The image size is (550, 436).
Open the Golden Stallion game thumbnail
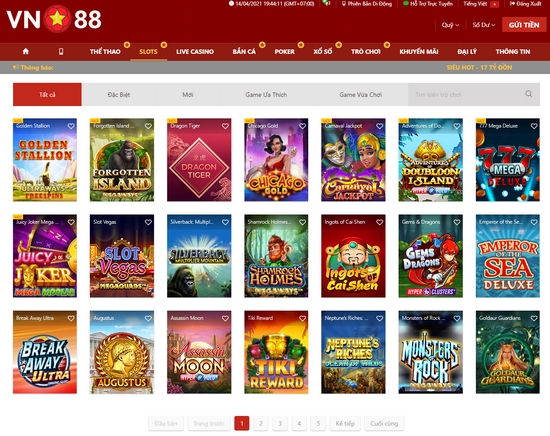pyautogui.click(x=45, y=160)
